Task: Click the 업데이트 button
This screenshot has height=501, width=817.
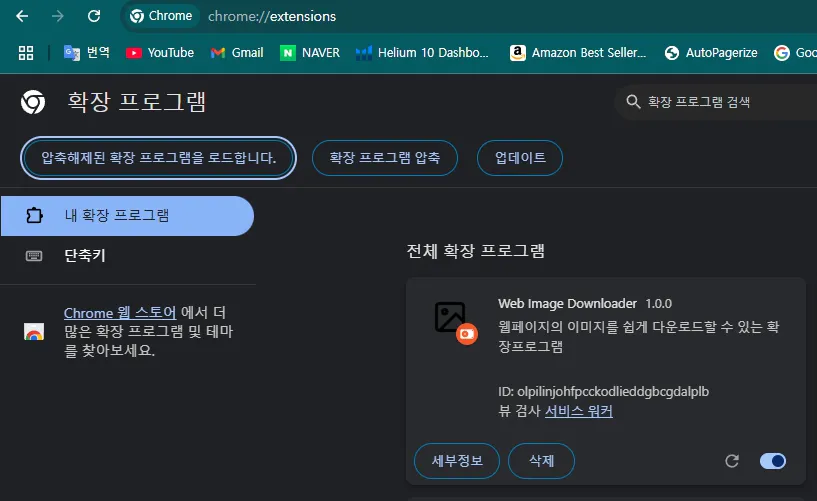Action: [520, 158]
